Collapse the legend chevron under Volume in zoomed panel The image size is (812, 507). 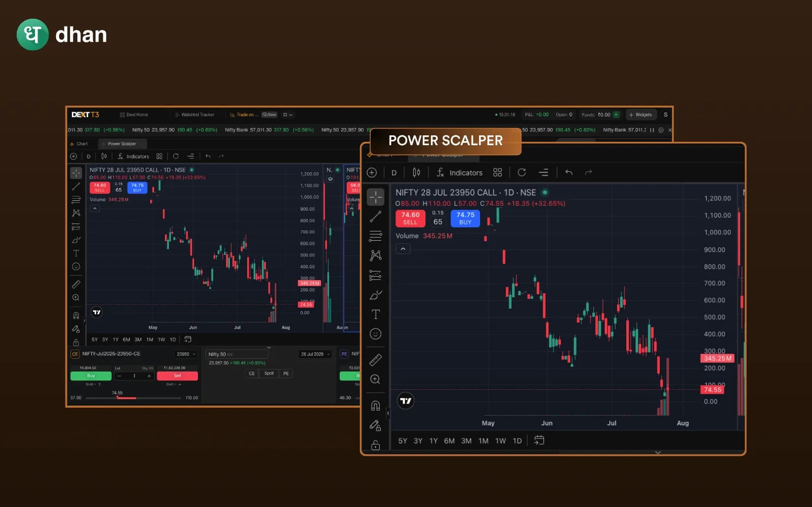403,249
